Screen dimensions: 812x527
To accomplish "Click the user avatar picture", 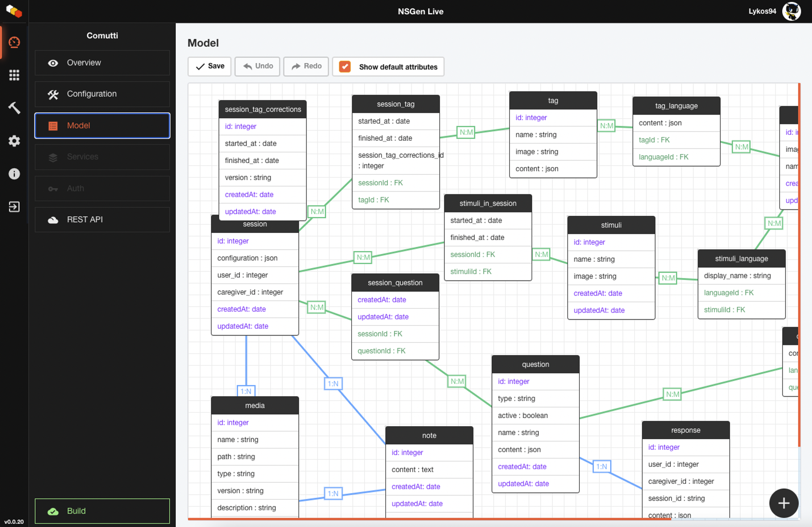I will pyautogui.click(x=791, y=11).
